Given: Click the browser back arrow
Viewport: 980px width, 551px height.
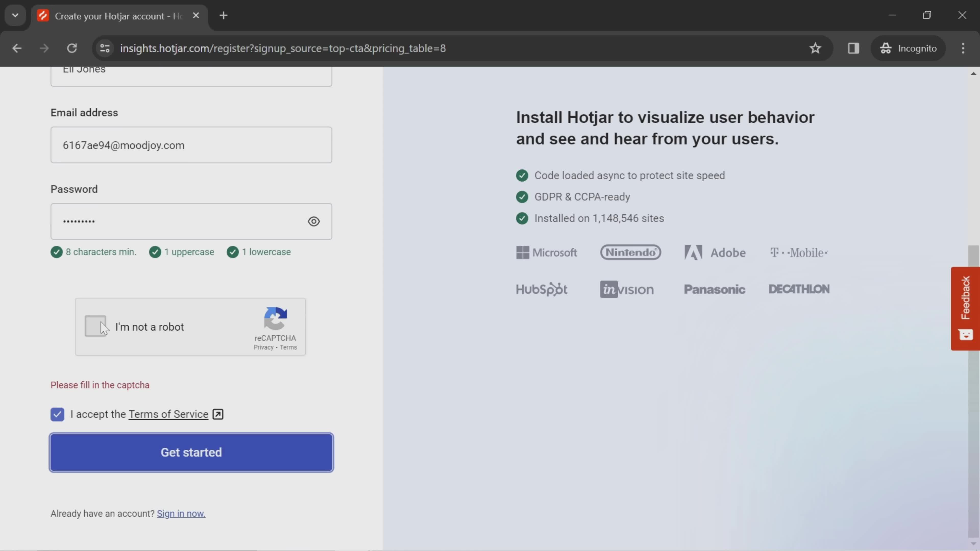Looking at the screenshot, I should (17, 48).
